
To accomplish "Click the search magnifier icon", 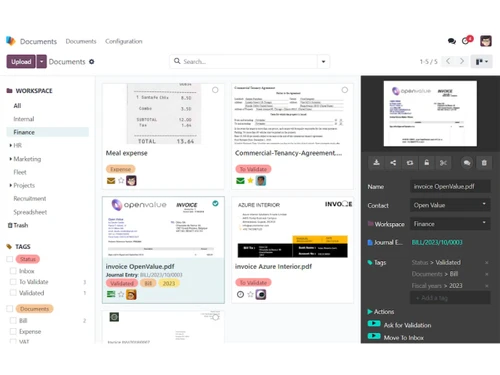I will [x=177, y=61].
